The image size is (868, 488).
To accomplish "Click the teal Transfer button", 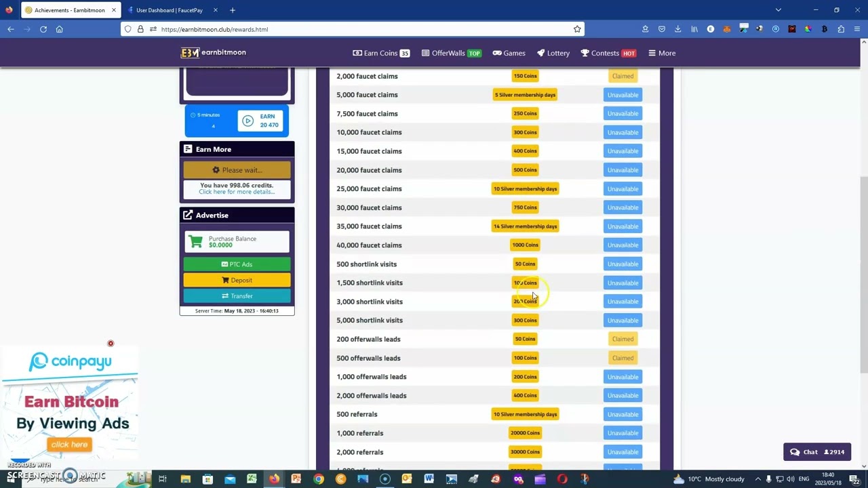I will click(x=237, y=296).
